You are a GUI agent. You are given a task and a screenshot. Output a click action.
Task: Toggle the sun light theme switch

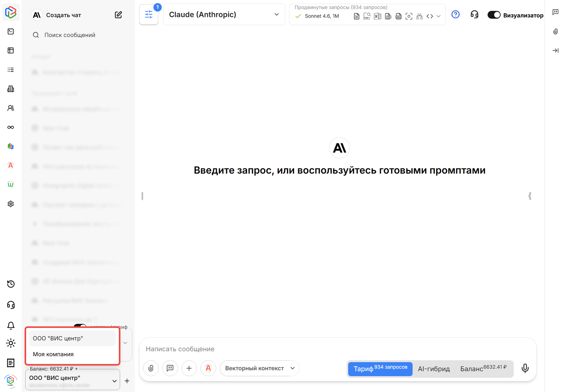tap(11, 343)
